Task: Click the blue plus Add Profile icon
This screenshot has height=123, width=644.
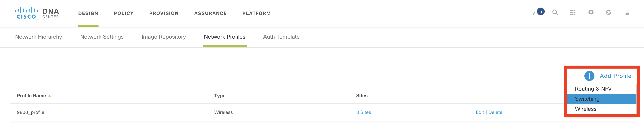Action: (x=589, y=76)
